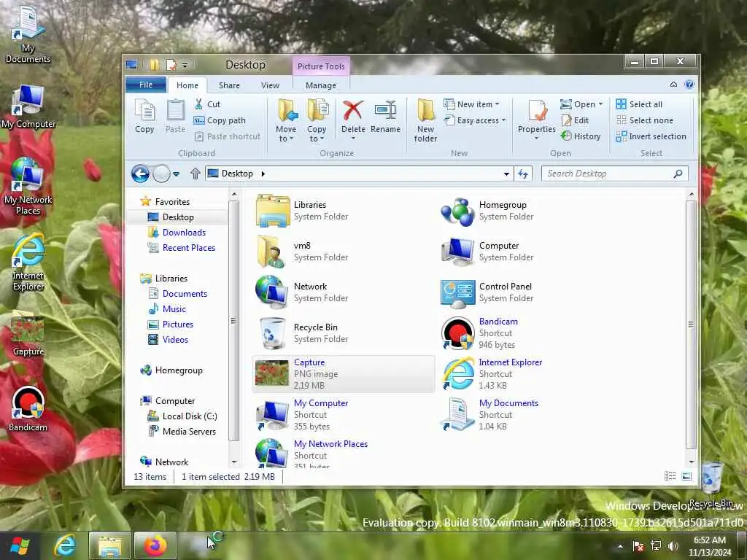Open the New item dropdown

click(x=497, y=104)
